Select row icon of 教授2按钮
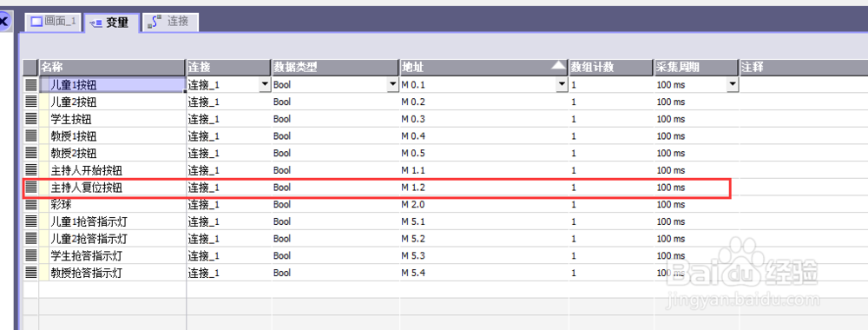The width and height of the screenshot is (868, 330). 31,153
